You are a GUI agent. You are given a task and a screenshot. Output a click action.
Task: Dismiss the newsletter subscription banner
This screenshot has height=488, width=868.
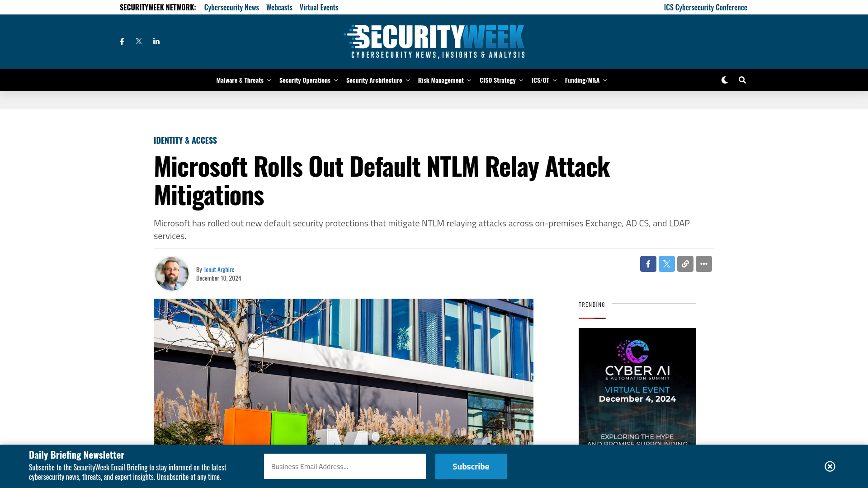(x=830, y=466)
